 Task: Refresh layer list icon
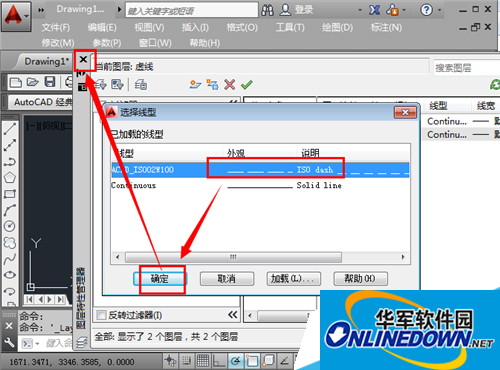point(495,85)
